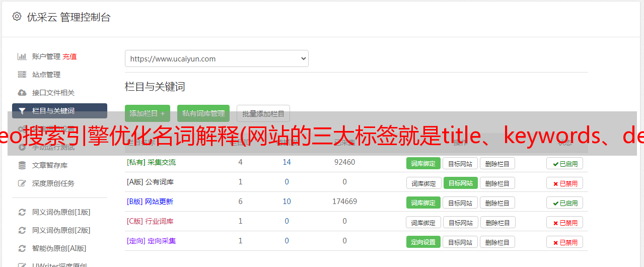Image resolution: width=644 pixels, height=267 pixels.
Task: Click 定向设置 in the 定向采集 row
Action: point(423,242)
